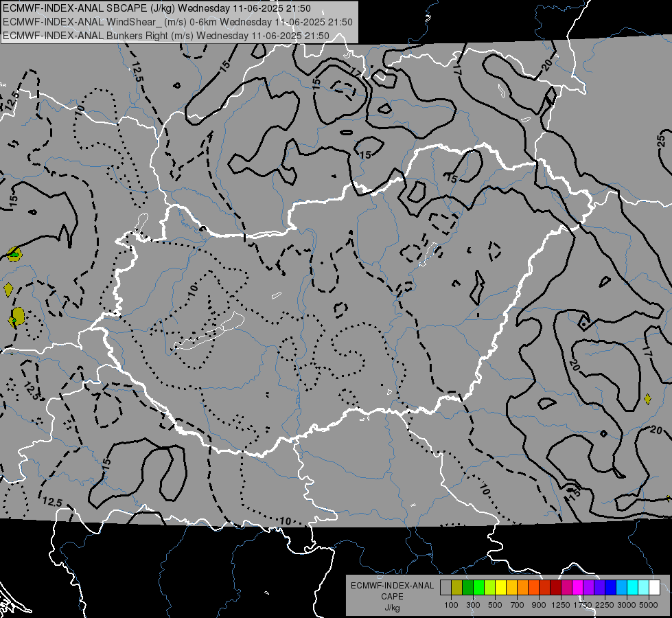Click the 500 legend value

point(495,605)
